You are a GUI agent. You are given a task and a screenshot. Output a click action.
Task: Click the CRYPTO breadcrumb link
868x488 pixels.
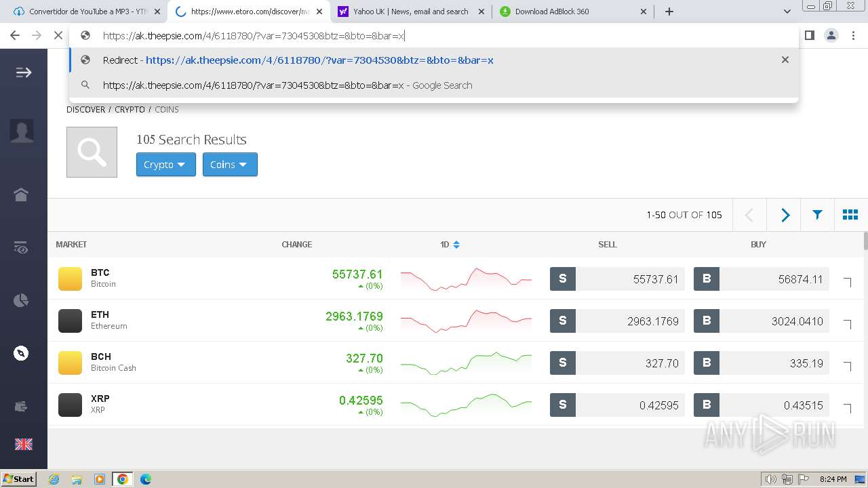[130, 109]
